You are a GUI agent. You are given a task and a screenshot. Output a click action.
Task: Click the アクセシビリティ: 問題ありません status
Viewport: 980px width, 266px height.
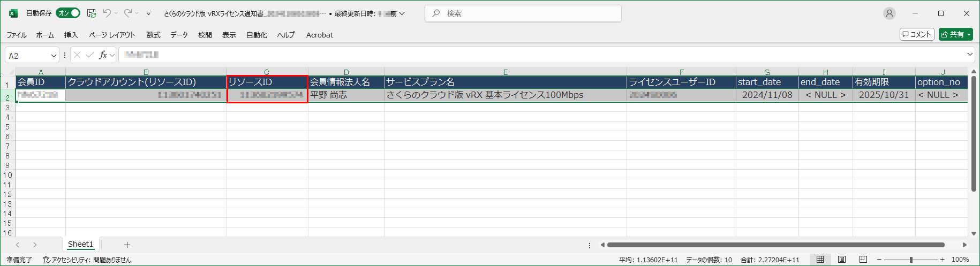(x=87, y=260)
